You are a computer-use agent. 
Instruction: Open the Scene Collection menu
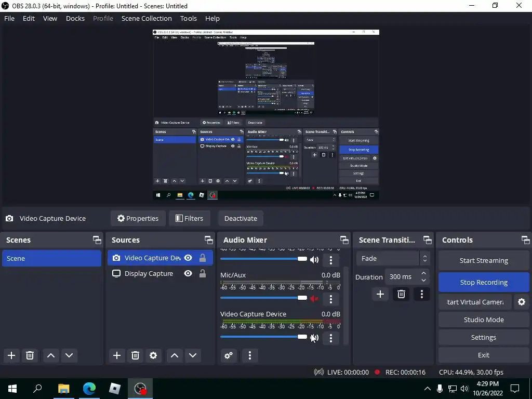tap(147, 18)
